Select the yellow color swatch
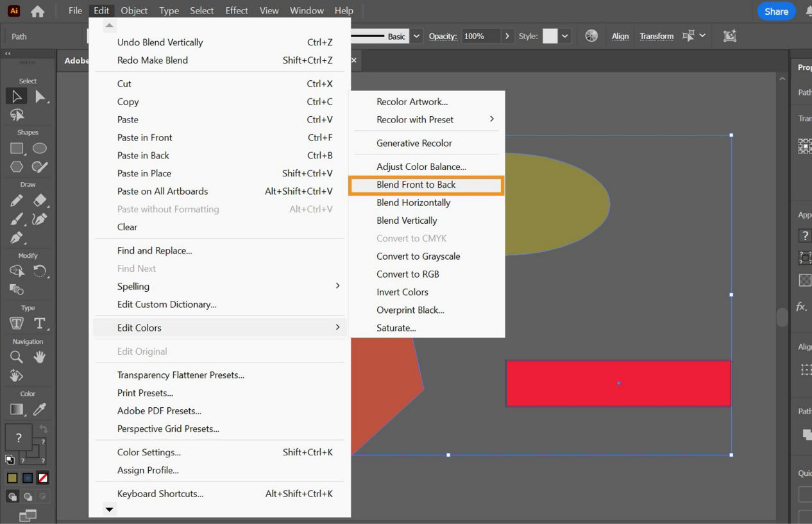 pyautogui.click(x=12, y=478)
